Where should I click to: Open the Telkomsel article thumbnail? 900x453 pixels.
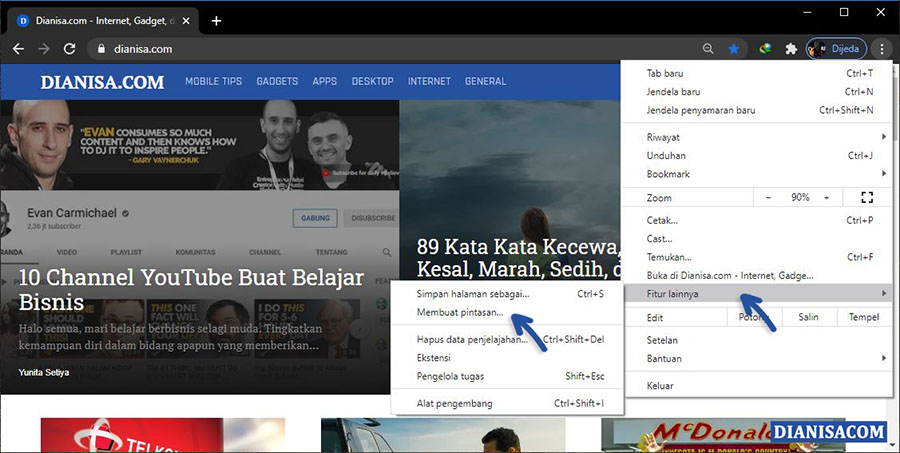click(x=163, y=435)
